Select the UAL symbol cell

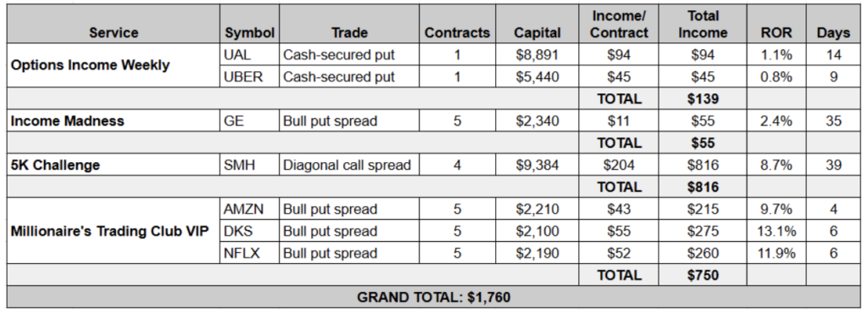[x=250, y=55]
